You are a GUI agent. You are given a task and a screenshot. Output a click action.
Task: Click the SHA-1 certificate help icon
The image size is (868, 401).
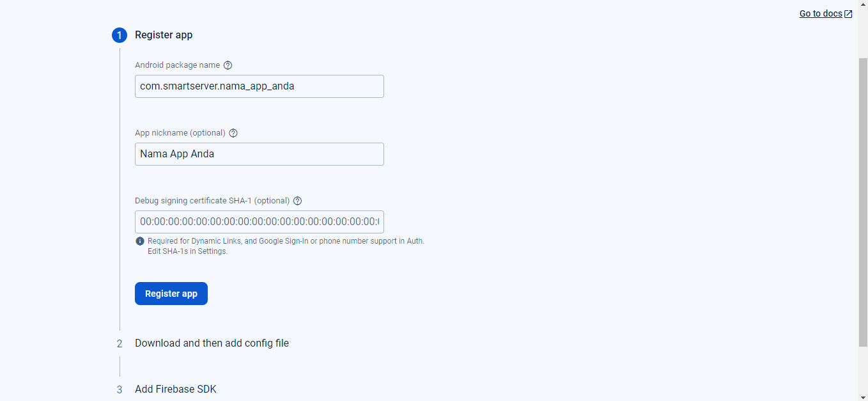297,200
